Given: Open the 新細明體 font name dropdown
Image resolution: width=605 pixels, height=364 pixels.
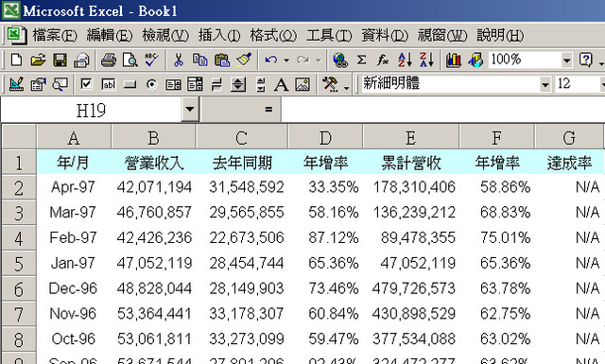Looking at the screenshot, I should 544,84.
